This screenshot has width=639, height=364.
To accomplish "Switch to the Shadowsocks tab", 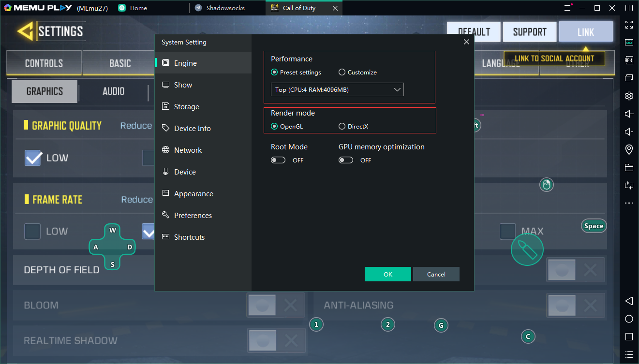I will pyautogui.click(x=225, y=8).
